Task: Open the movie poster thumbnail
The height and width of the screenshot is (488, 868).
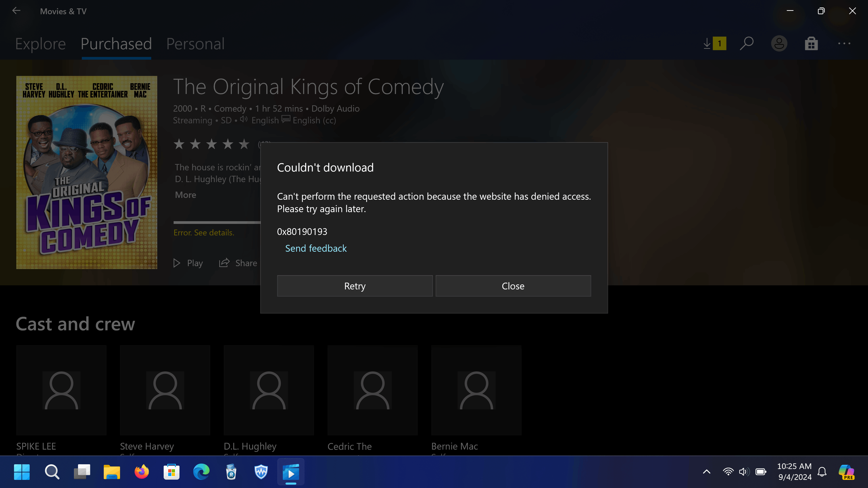Action: 87,172
